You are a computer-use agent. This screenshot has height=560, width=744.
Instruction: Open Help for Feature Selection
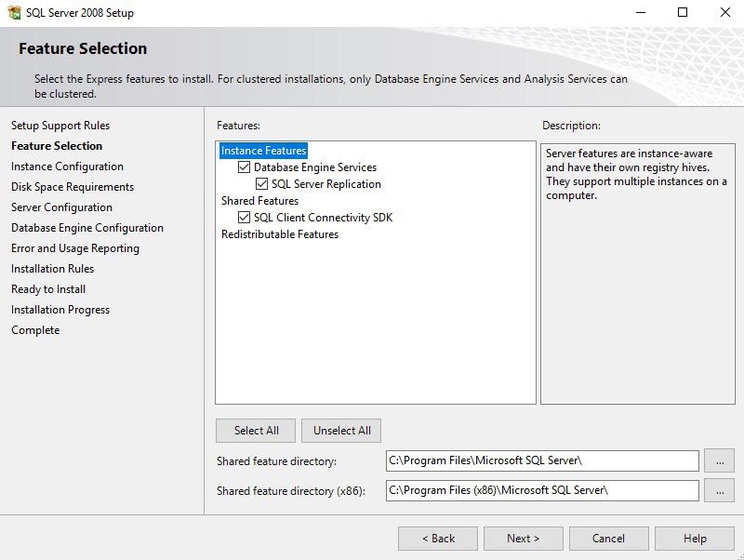click(x=695, y=539)
